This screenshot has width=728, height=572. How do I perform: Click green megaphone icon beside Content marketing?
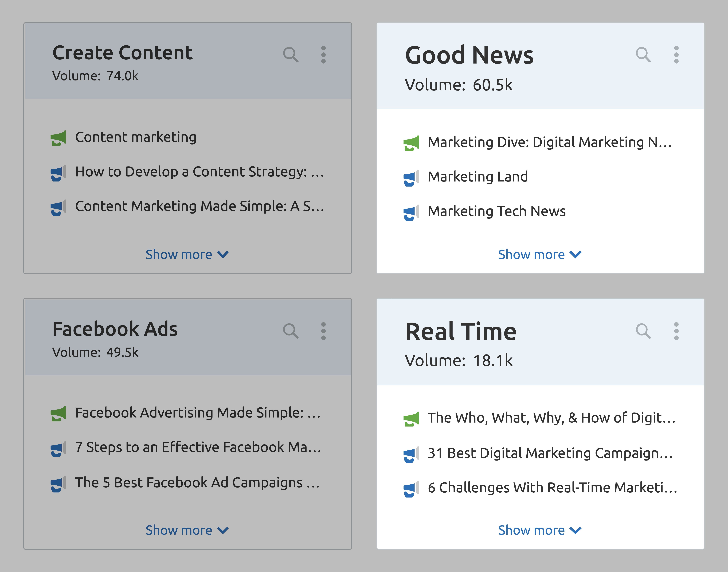pyautogui.click(x=58, y=138)
